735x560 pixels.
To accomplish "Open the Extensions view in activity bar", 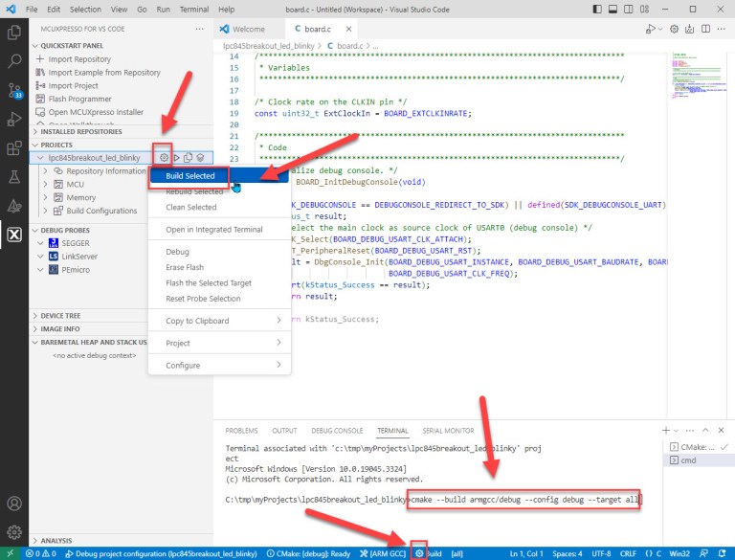I will click(14, 148).
